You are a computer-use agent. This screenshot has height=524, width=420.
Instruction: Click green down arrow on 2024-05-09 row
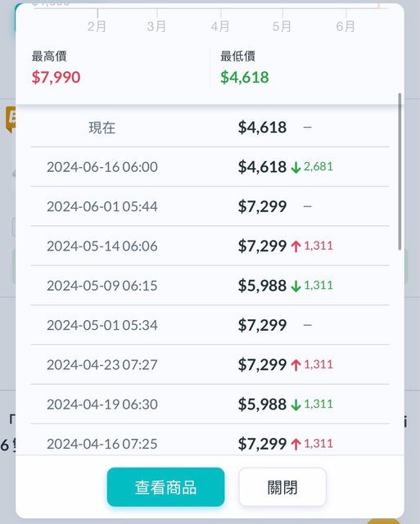(296, 286)
